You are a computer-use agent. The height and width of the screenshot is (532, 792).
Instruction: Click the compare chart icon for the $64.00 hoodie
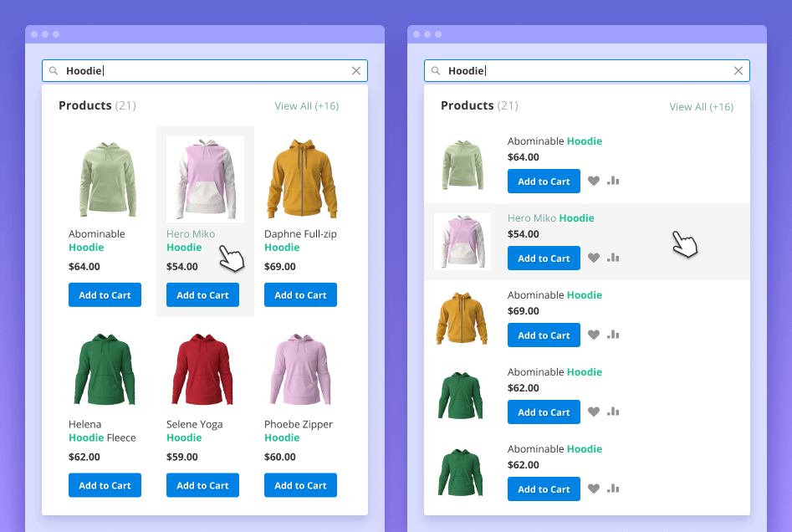pos(613,181)
